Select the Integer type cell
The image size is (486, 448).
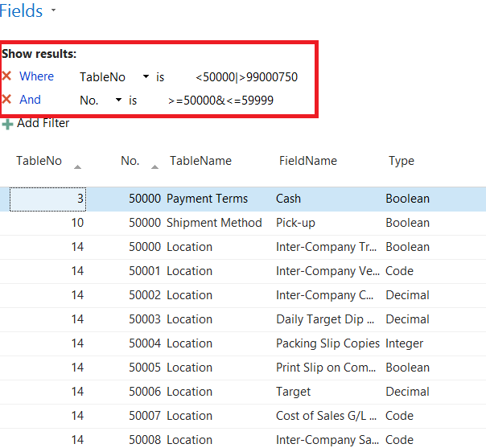point(404,343)
